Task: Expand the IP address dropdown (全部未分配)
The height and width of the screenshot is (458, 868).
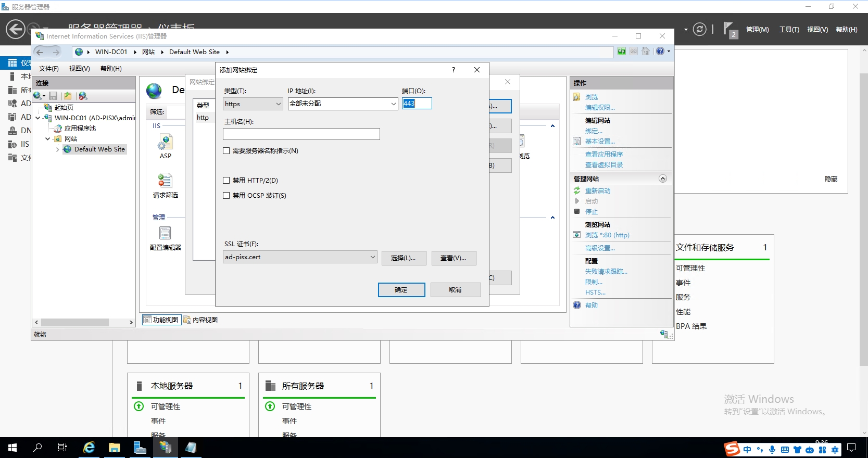Action: (x=343, y=104)
